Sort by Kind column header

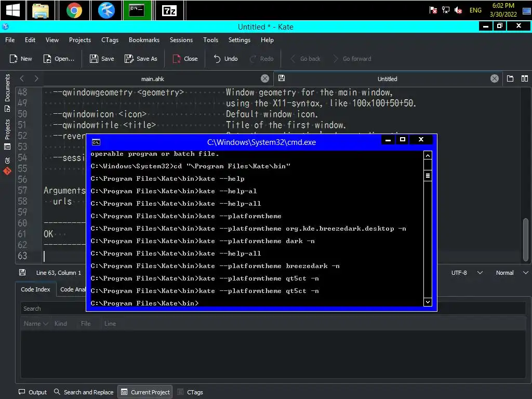60,324
